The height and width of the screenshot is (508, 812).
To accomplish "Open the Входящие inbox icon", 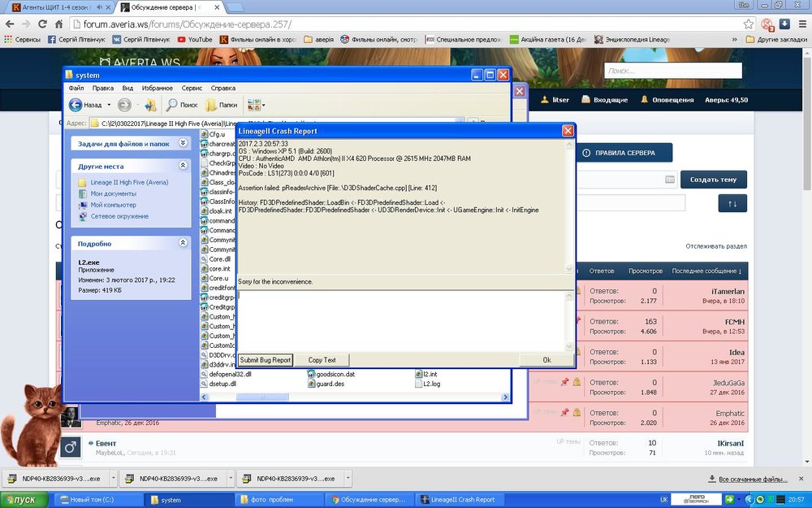I will click(586, 100).
